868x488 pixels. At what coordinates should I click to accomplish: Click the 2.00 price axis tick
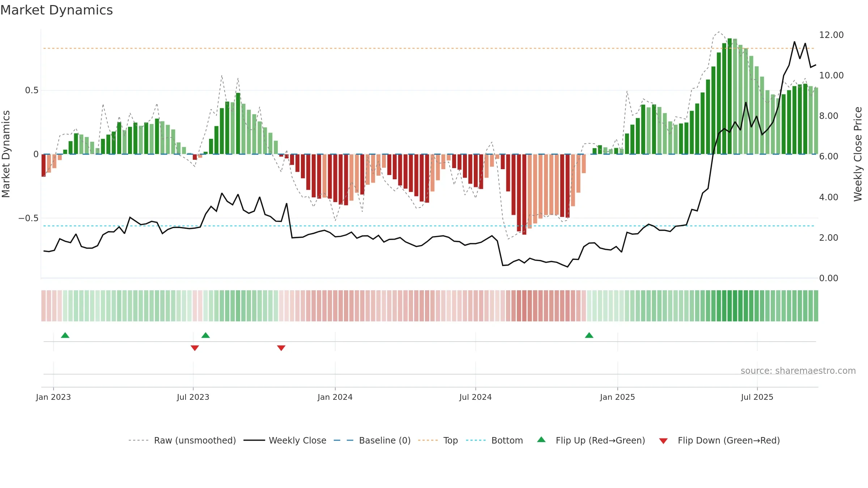click(829, 238)
